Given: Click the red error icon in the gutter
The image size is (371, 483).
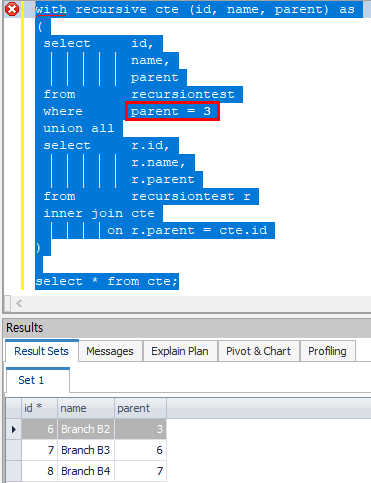Looking at the screenshot, I should click(12, 9).
